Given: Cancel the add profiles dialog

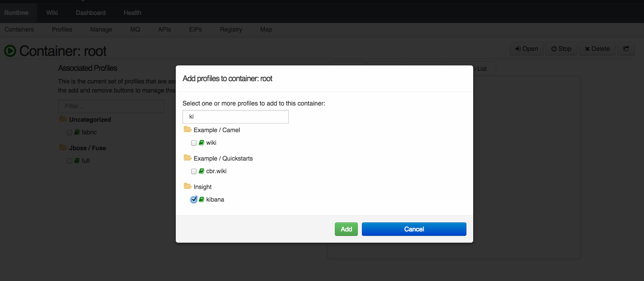Looking at the screenshot, I should [x=414, y=229].
